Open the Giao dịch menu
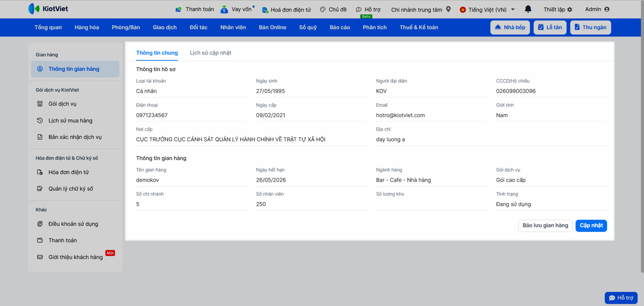This screenshot has height=306, width=644. tap(165, 27)
